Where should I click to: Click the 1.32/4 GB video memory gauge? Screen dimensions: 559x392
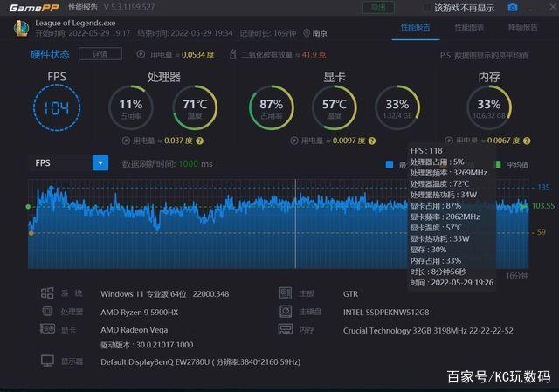pyautogui.click(x=397, y=107)
